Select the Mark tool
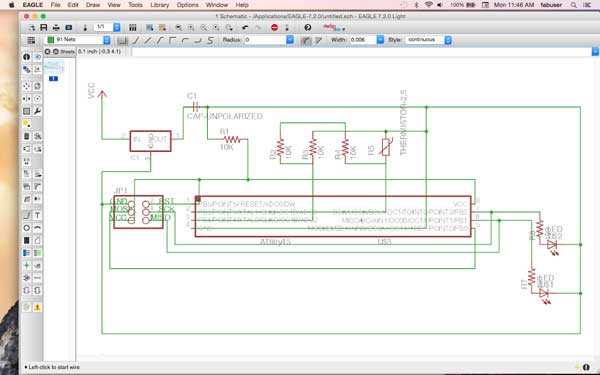The image size is (600, 375). pos(38,69)
